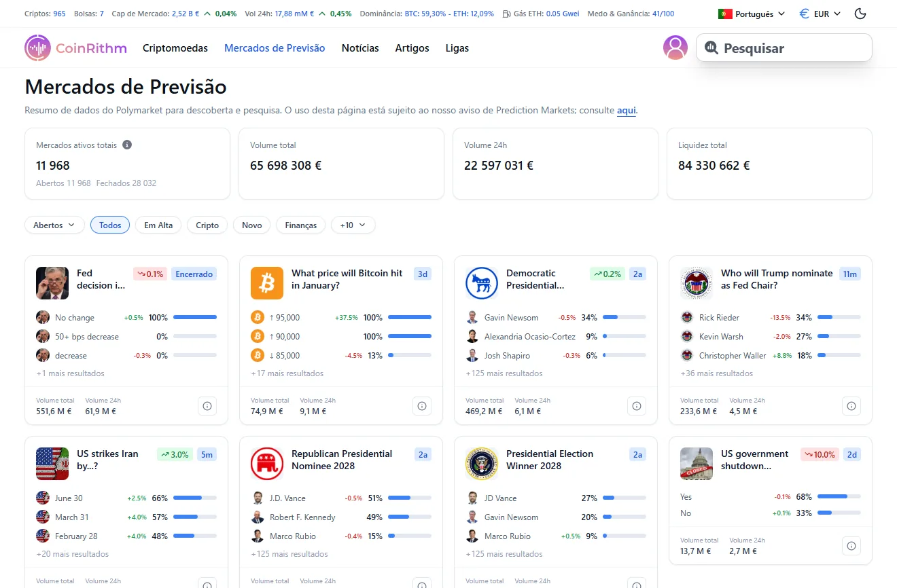The image size is (897, 588).
Task: Toggle the Cripto filter chip
Action: (x=207, y=225)
